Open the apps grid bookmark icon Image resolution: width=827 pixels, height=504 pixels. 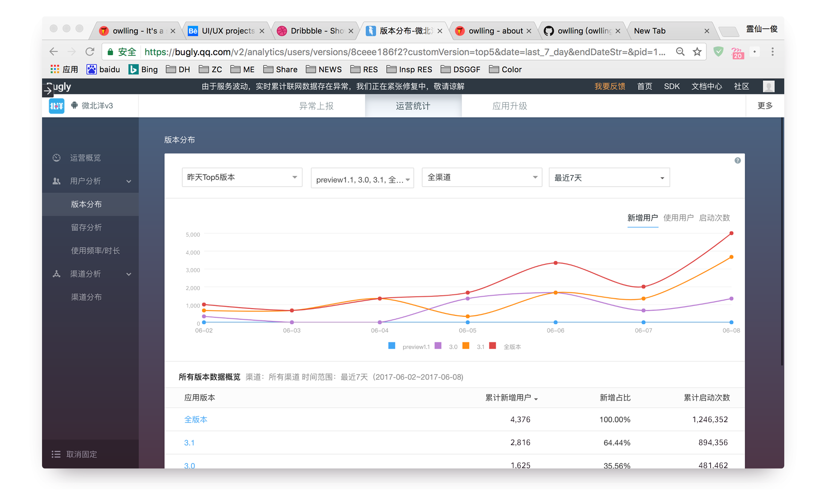[x=55, y=69]
